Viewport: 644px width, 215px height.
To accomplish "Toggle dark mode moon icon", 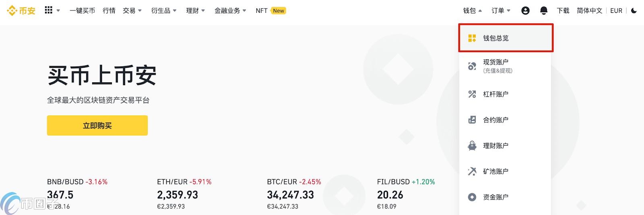I will tap(634, 10).
